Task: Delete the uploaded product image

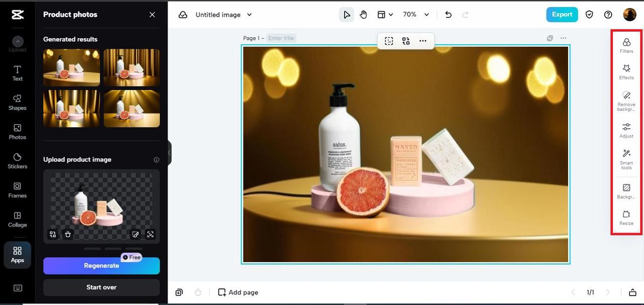Action: pyautogui.click(x=68, y=234)
